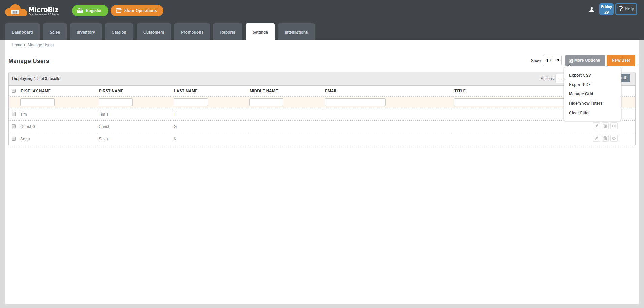644x308 pixels.
Task: Focus the Display Name filter field
Action: 38,102
